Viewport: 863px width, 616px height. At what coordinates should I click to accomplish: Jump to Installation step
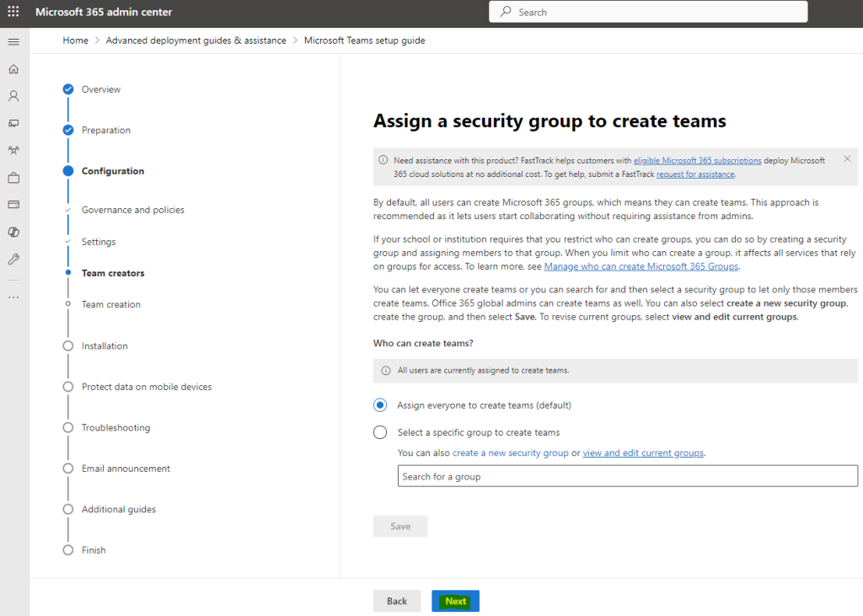[x=105, y=345]
